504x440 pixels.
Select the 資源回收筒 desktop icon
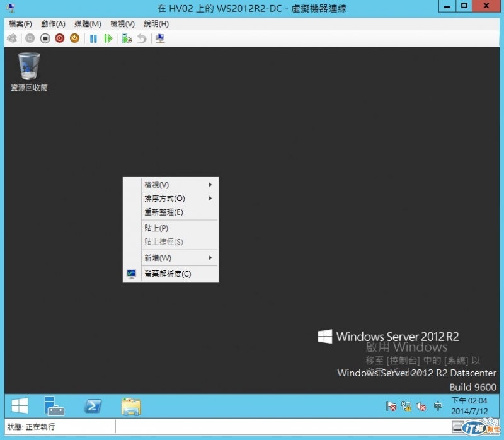click(x=29, y=72)
